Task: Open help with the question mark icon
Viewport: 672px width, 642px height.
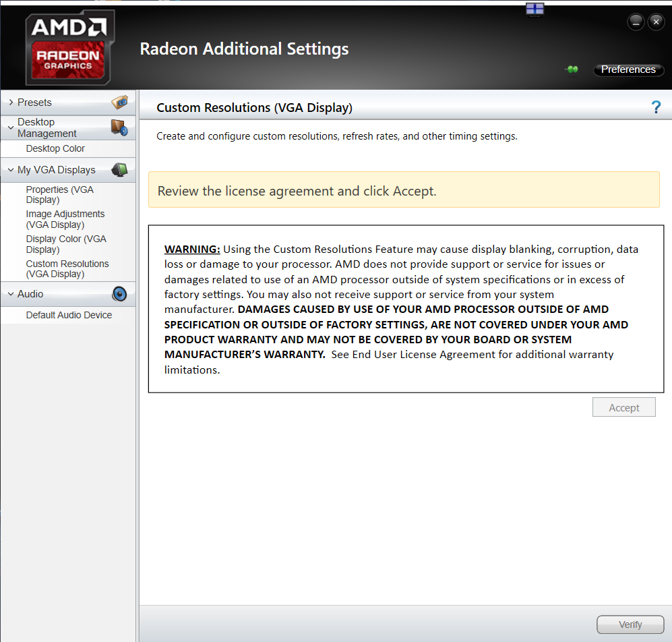Action: (656, 107)
